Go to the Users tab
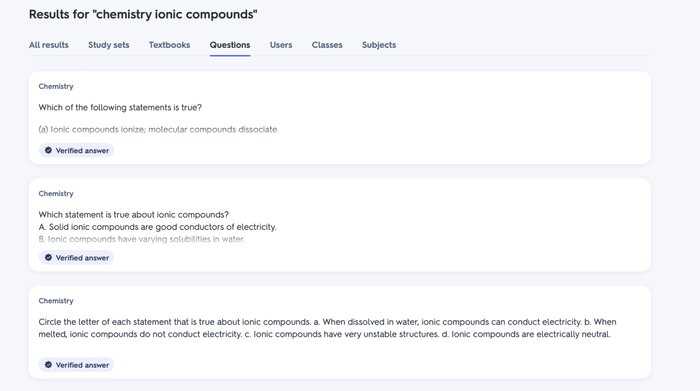Image resolution: width=700 pixels, height=391 pixels. [x=281, y=45]
